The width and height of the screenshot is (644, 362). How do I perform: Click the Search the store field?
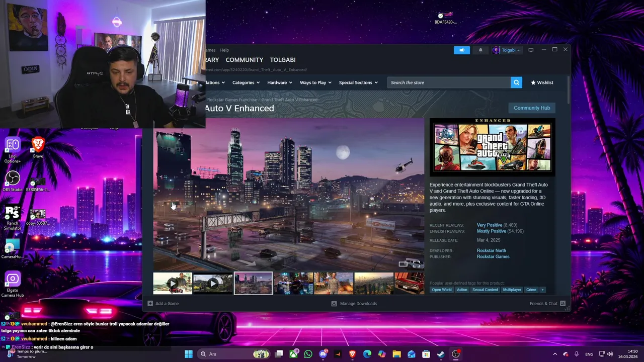[449, 82]
